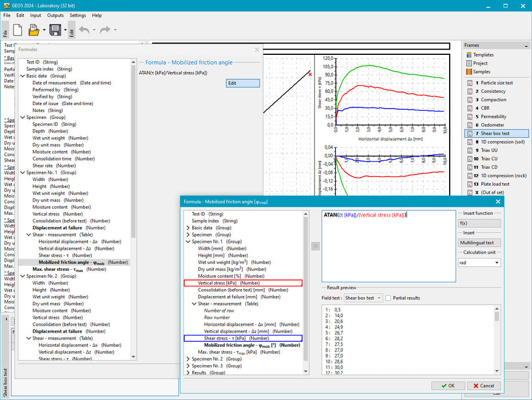Click the Undo arrow icon
The width and height of the screenshot is (532, 400).
84,30
